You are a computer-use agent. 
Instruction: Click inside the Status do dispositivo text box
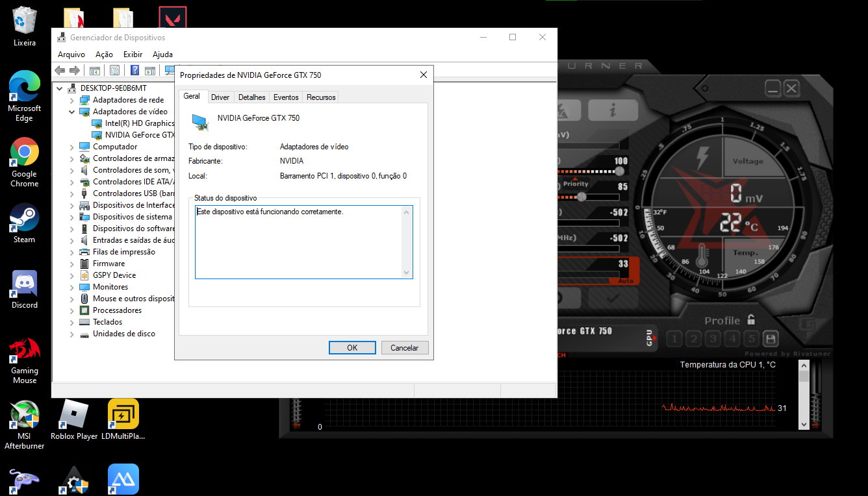tap(304, 242)
